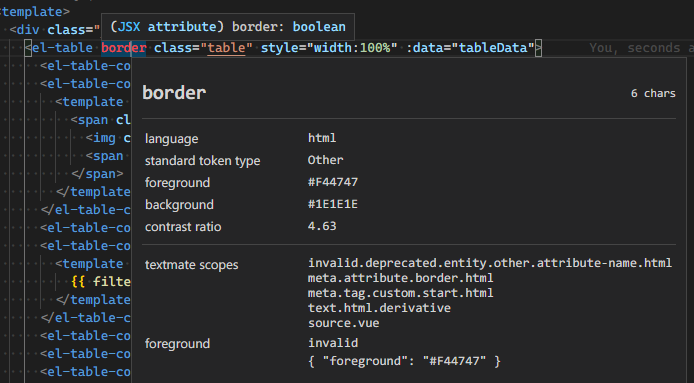
Task: Click the 'standard token type' label
Action: point(202,161)
